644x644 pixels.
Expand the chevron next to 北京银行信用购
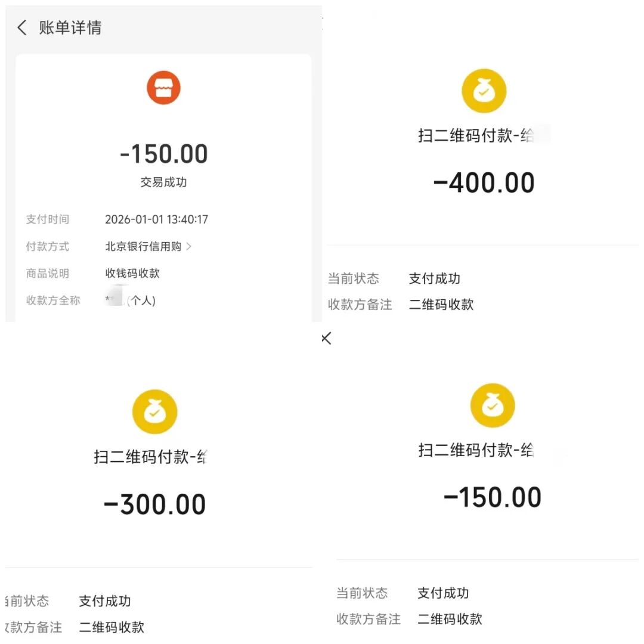point(189,246)
